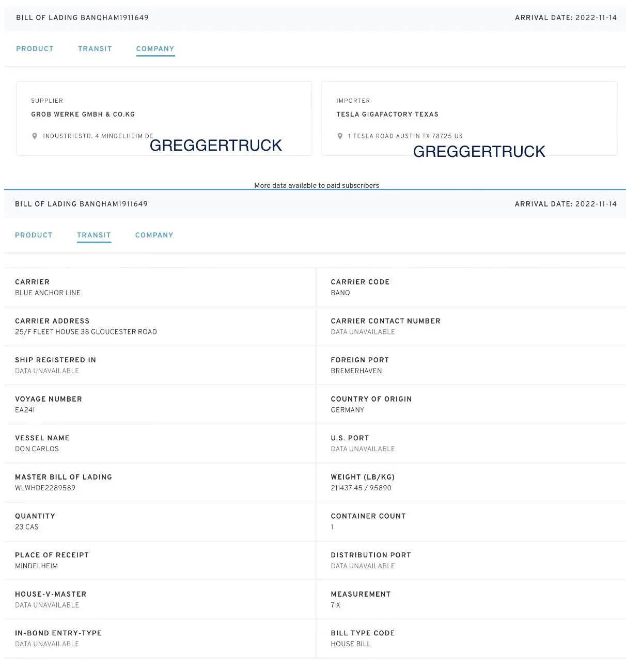This screenshot has width=626, height=672.
Task: Click the IN-BOND ENTRY-TYPE label
Action: click(x=58, y=633)
